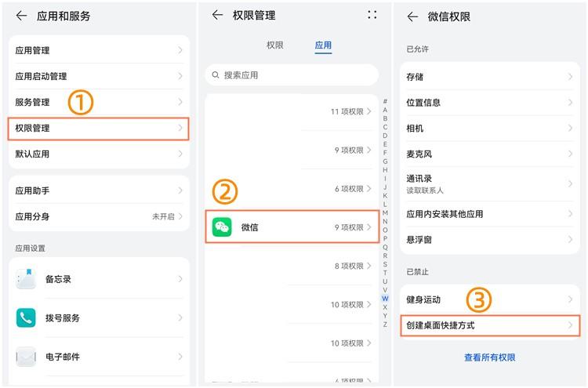588x388 pixels.
Task: Tap back arrow on 权限管理 screen
Action: 217,15
